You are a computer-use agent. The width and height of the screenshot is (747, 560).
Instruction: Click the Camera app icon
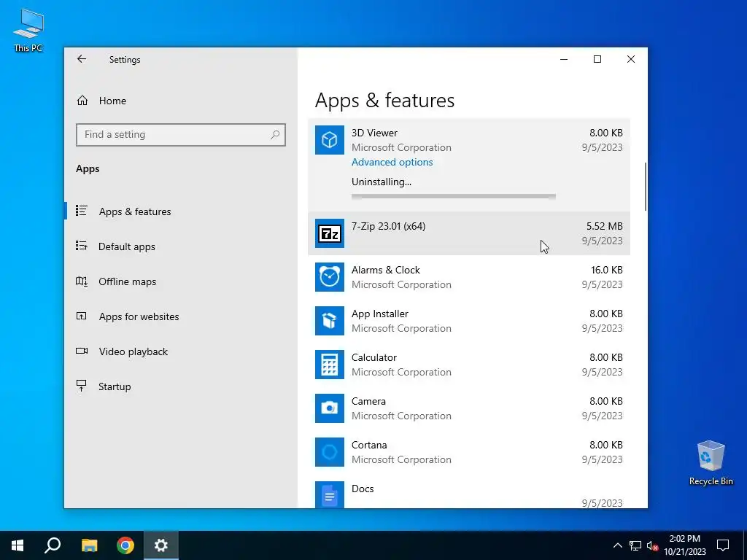[x=330, y=408]
